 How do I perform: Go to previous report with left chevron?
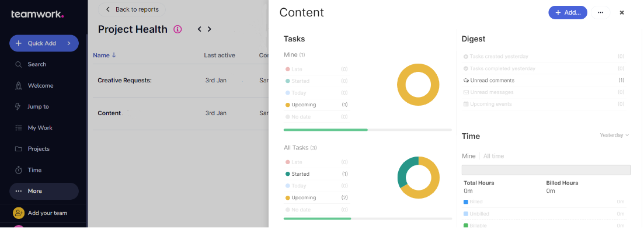coord(200,29)
